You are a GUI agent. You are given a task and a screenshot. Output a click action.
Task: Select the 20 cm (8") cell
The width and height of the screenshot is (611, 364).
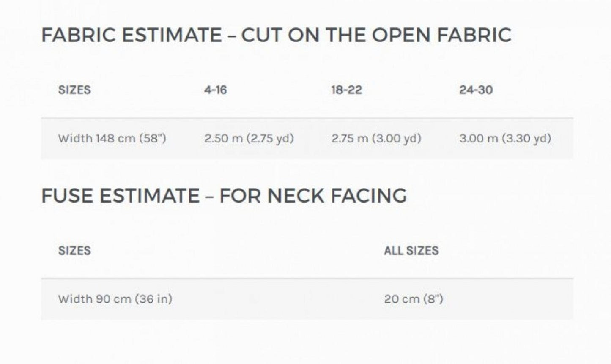coord(413,299)
